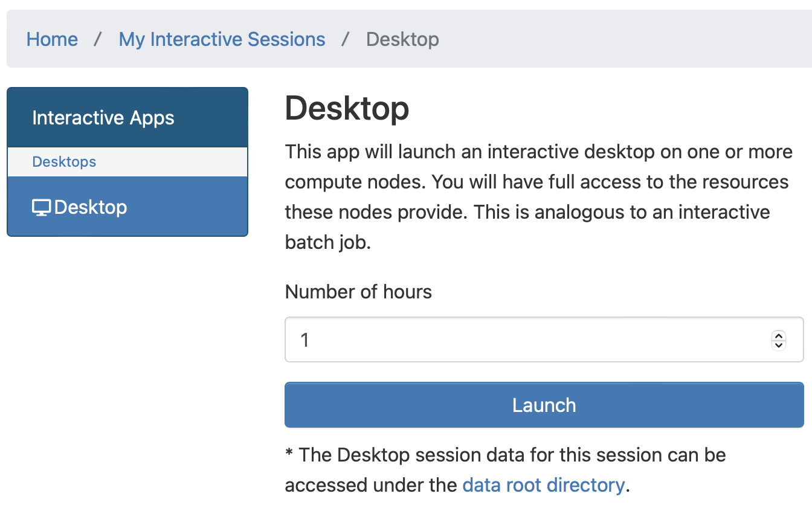Viewport: 812px width, 505px height.
Task: Focus the Number of hours input field
Action: pos(544,339)
